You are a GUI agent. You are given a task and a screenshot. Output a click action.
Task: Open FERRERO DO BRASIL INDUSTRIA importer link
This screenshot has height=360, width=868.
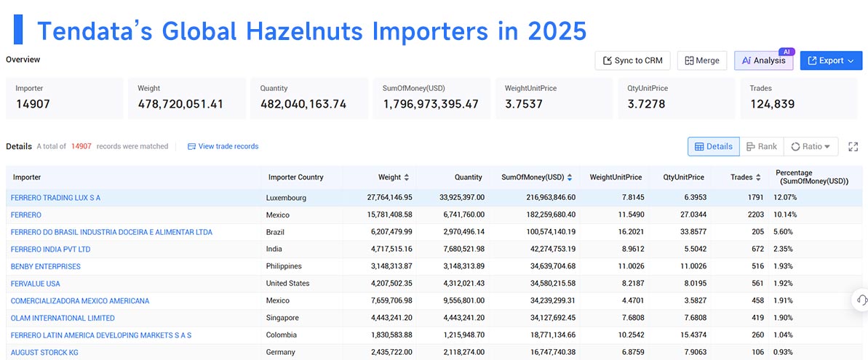coord(111,232)
